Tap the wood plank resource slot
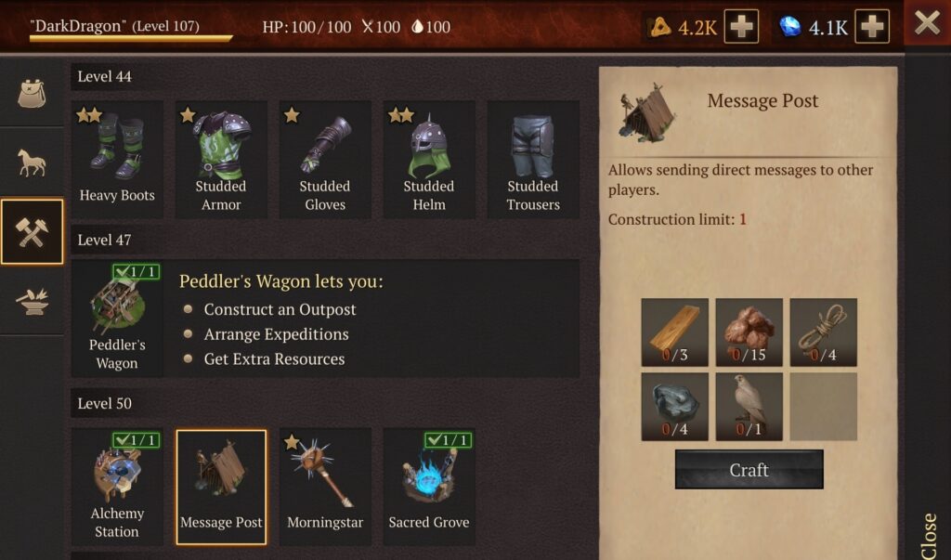 point(674,332)
